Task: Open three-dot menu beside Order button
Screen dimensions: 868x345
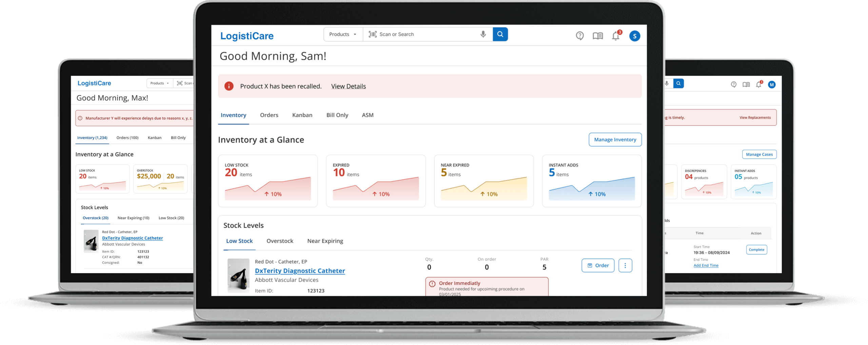Action: click(x=625, y=265)
